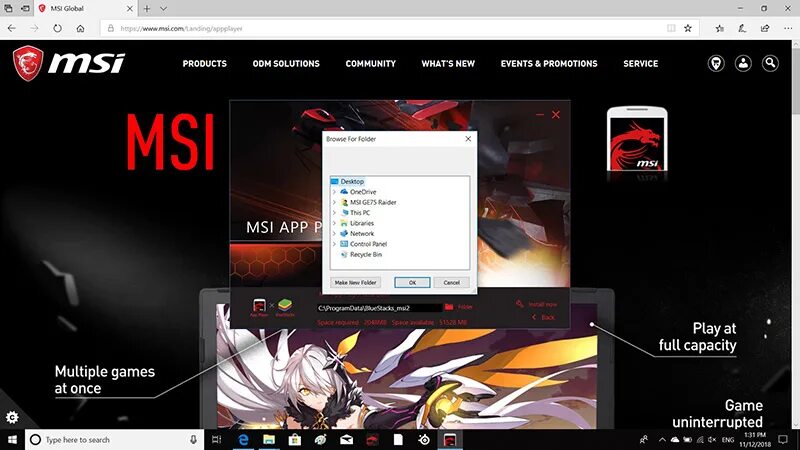Viewport: 800px width, 450px height.
Task: Expand the MSI GE75 Raider node
Action: click(335, 202)
